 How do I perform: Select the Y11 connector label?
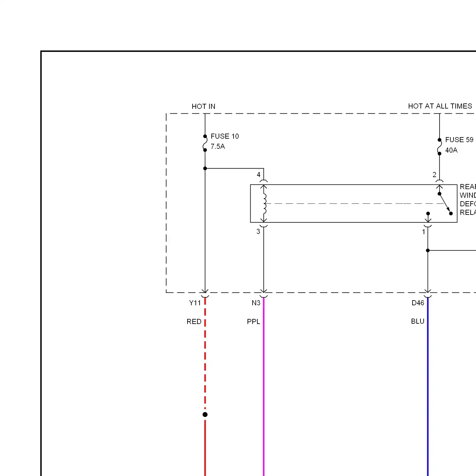point(195,303)
